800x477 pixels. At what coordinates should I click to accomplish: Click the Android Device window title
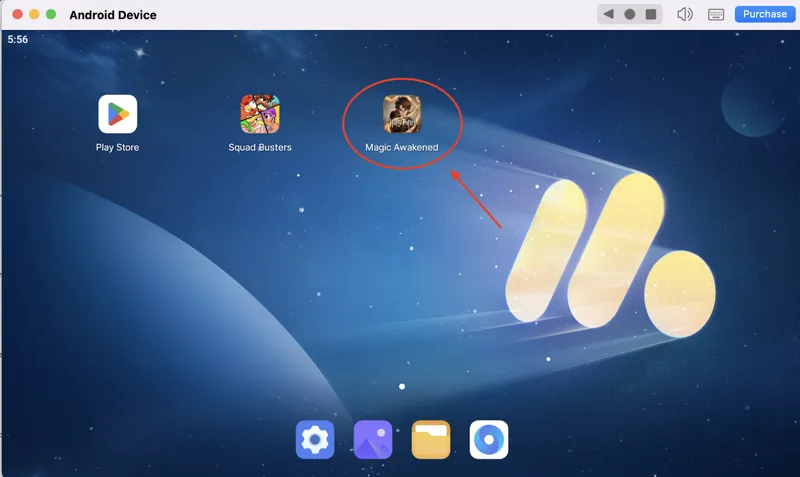[x=113, y=15]
